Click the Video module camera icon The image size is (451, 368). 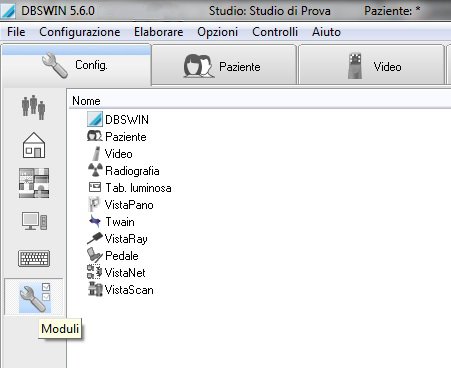(96, 154)
